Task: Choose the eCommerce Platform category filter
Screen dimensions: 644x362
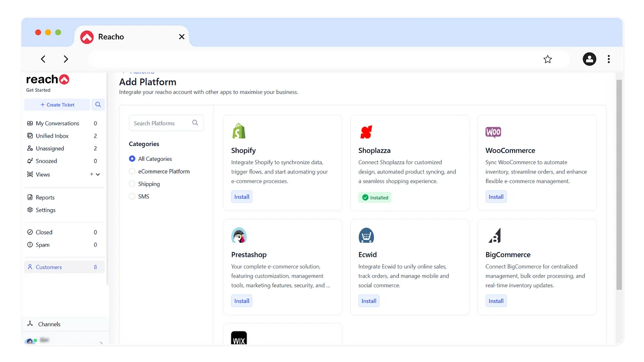Action: coord(131,171)
